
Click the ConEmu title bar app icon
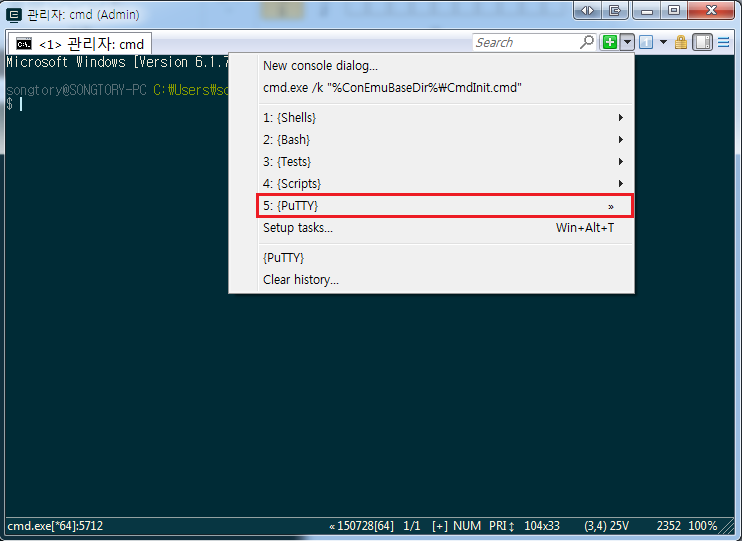coord(14,15)
